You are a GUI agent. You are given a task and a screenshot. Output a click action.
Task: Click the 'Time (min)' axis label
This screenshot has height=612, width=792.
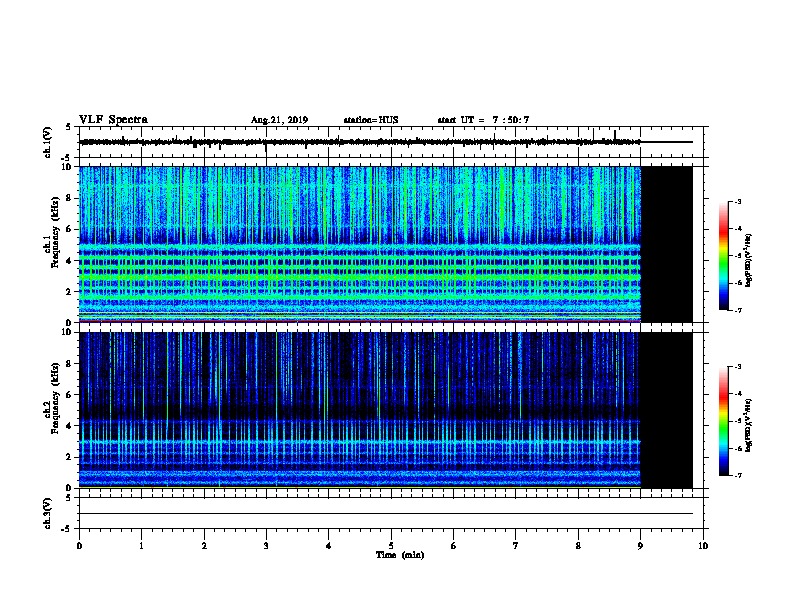click(400, 555)
